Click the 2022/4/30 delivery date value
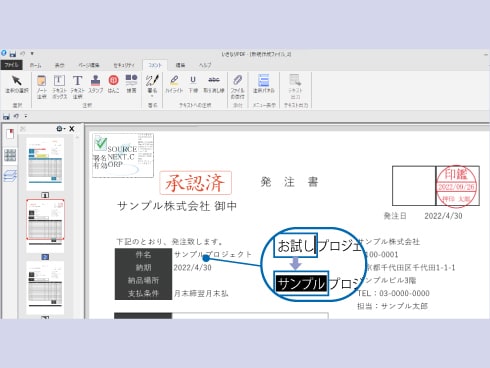Image resolution: width=490 pixels, height=368 pixels. (192, 268)
